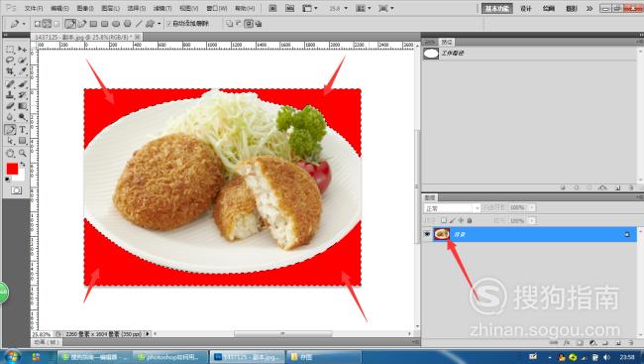Open the 滤镜(T) menu

pos(162,8)
